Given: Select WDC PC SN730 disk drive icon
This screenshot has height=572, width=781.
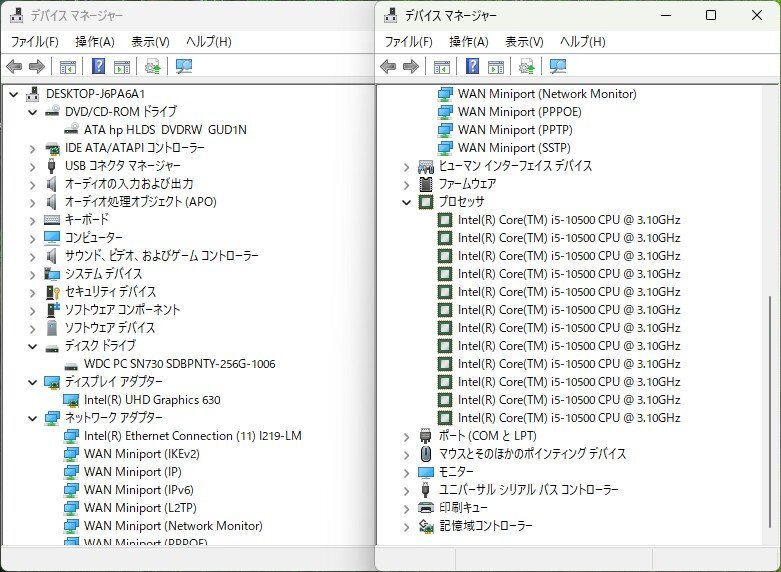Looking at the screenshot, I should tap(71, 365).
